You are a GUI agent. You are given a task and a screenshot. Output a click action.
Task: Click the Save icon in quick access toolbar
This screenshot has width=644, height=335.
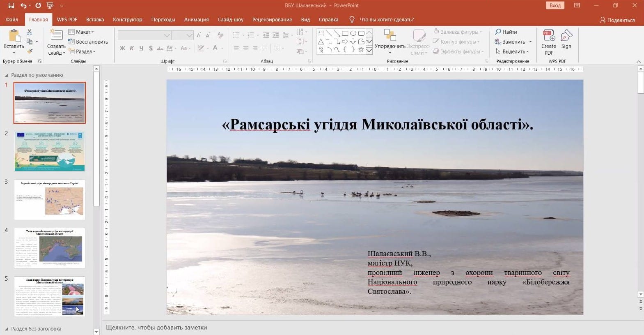click(11, 5)
